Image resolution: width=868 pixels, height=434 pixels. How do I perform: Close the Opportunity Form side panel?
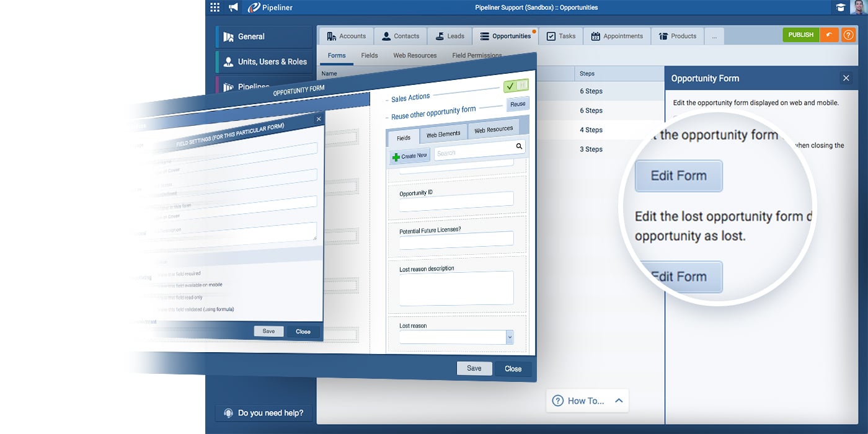[x=846, y=78]
